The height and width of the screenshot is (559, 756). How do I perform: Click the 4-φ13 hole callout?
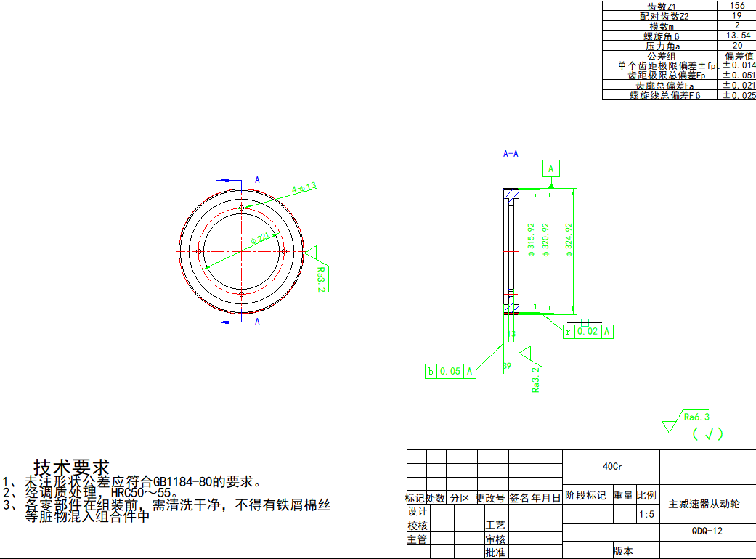pyautogui.click(x=304, y=188)
